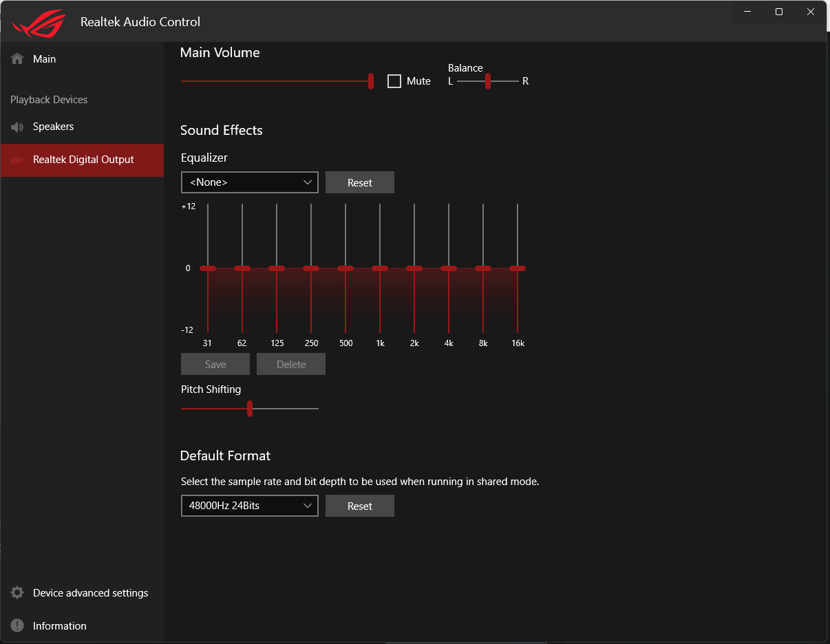Click the 2k equalizer band handle
The image size is (830, 644).
[x=414, y=268]
